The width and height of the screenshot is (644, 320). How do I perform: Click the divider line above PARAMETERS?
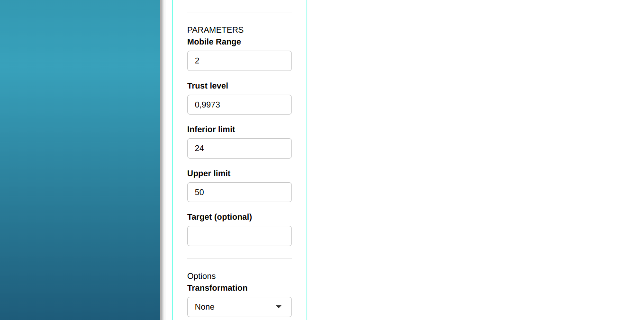pyautogui.click(x=239, y=12)
